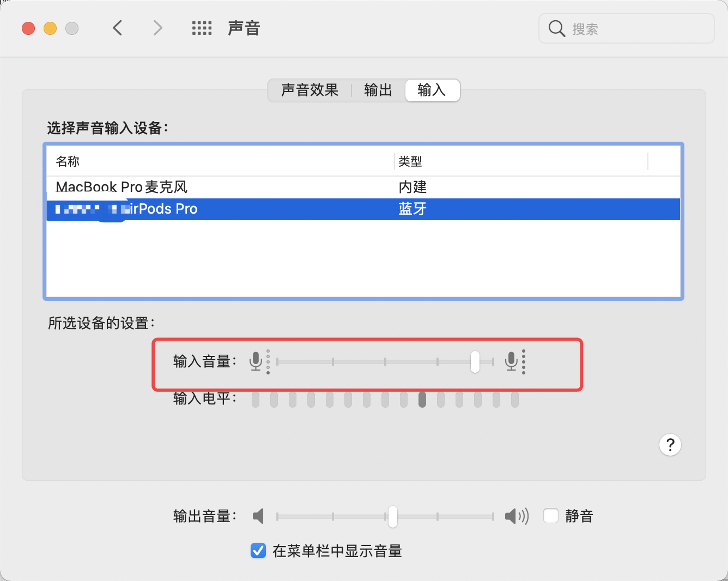The image size is (728, 581).
Task: Click the 搜索 search field
Action: point(627,28)
